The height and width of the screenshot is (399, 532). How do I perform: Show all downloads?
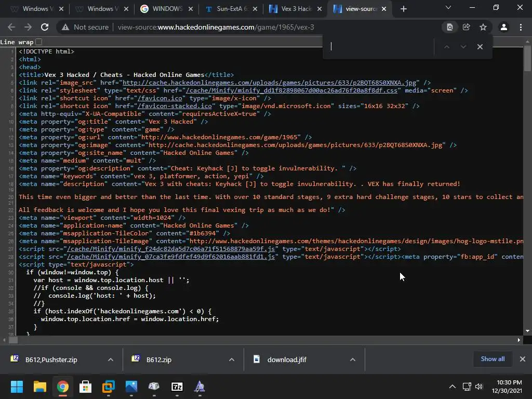click(493, 359)
